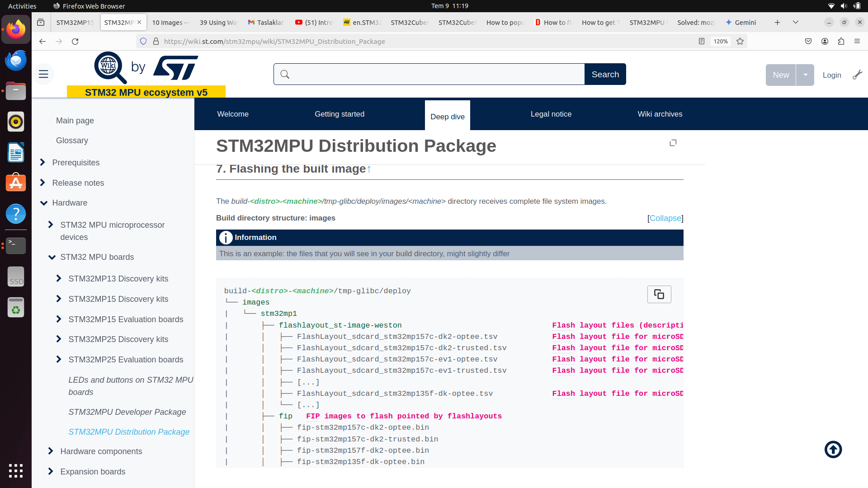
Task: Click the copy code block icon
Action: tap(659, 295)
